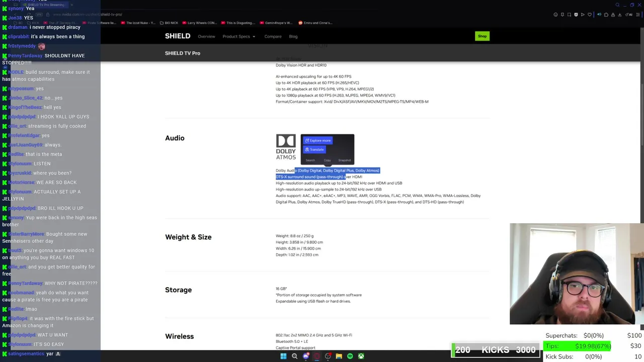Click 'Expandable using USB flash or hard drives' text
The height and width of the screenshot is (362, 644).
point(313,301)
